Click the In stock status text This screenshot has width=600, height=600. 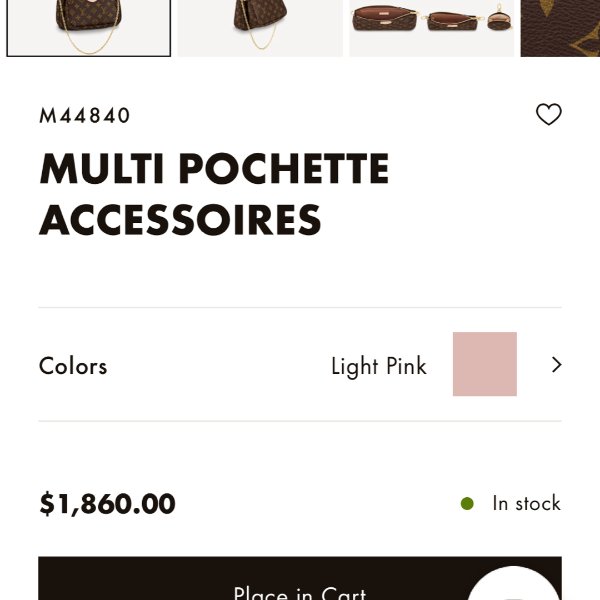pos(526,503)
